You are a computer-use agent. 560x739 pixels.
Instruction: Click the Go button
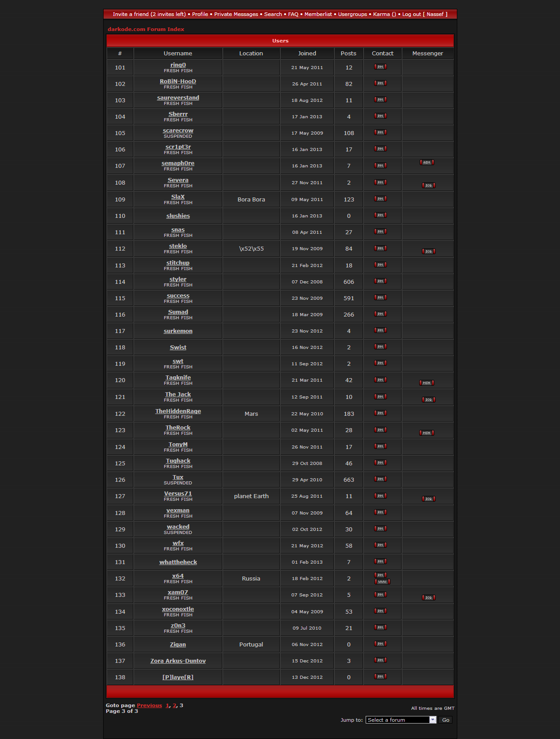445,720
